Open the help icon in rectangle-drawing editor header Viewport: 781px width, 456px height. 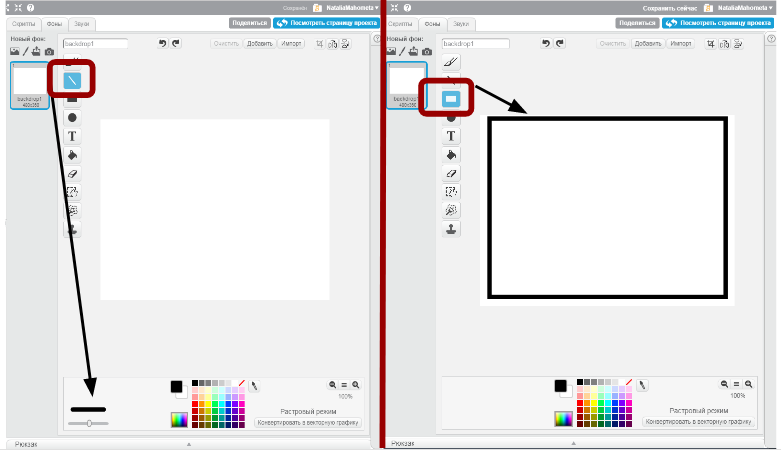click(x=407, y=8)
